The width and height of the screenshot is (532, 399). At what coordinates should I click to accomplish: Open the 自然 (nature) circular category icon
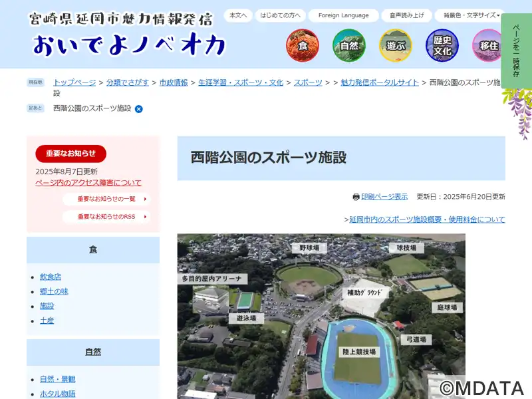click(349, 45)
